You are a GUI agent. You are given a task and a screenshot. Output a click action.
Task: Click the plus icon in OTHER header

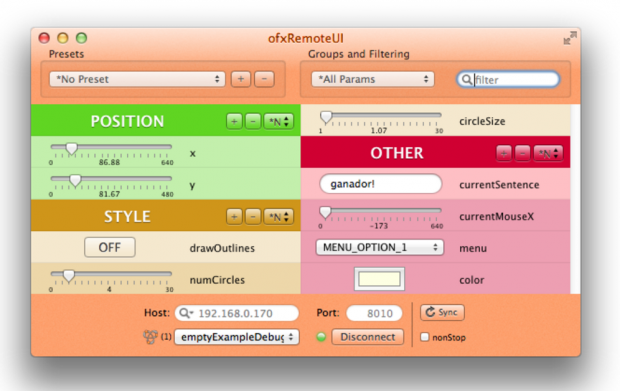click(x=504, y=153)
